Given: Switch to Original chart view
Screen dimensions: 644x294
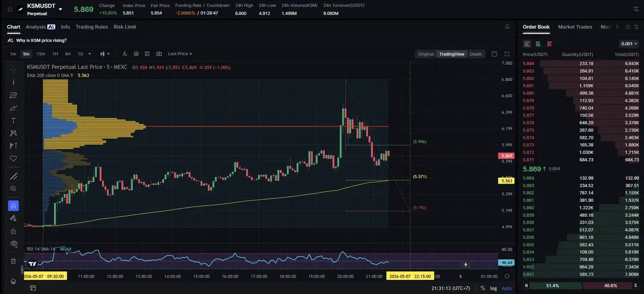Looking at the screenshot, I should (x=425, y=54).
